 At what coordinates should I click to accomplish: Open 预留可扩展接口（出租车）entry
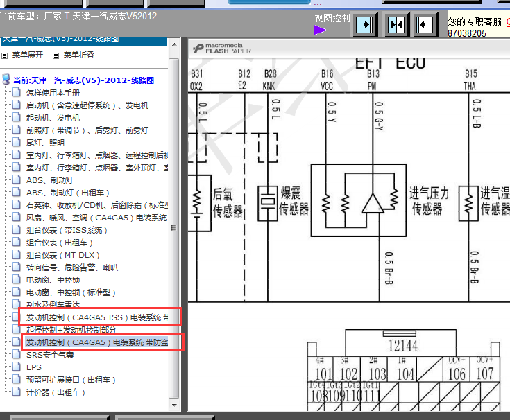click(x=71, y=380)
